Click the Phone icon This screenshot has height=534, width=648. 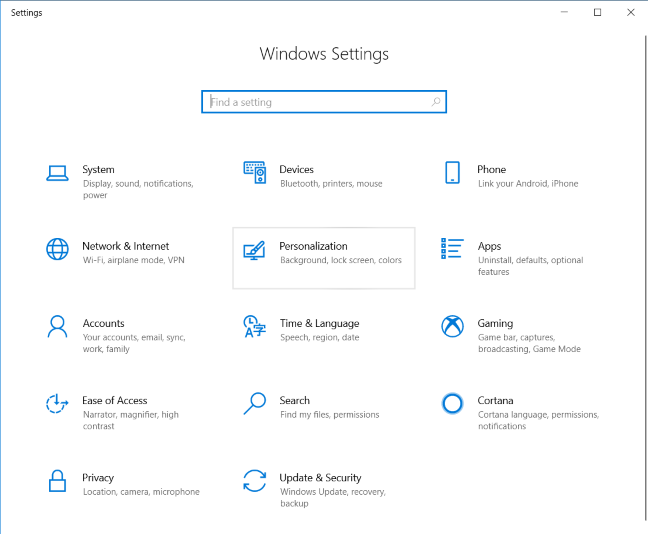pos(452,173)
